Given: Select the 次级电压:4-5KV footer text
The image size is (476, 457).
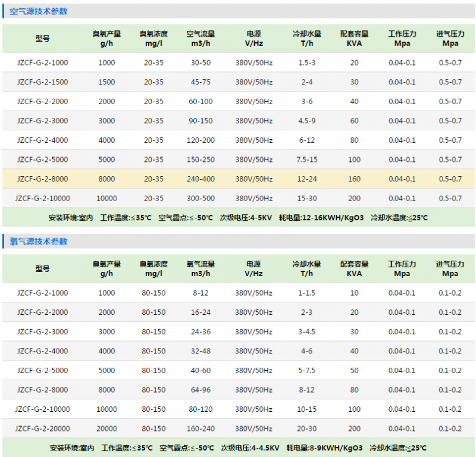Looking at the screenshot, I should pyautogui.click(x=246, y=218).
